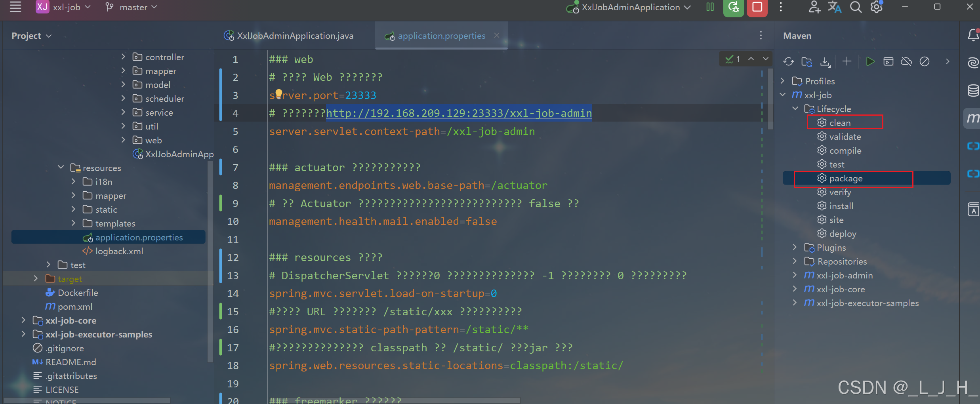The width and height of the screenshot is (980, 404).
Task: Click the add collaborator icon
Action: [x=814, y=7]
